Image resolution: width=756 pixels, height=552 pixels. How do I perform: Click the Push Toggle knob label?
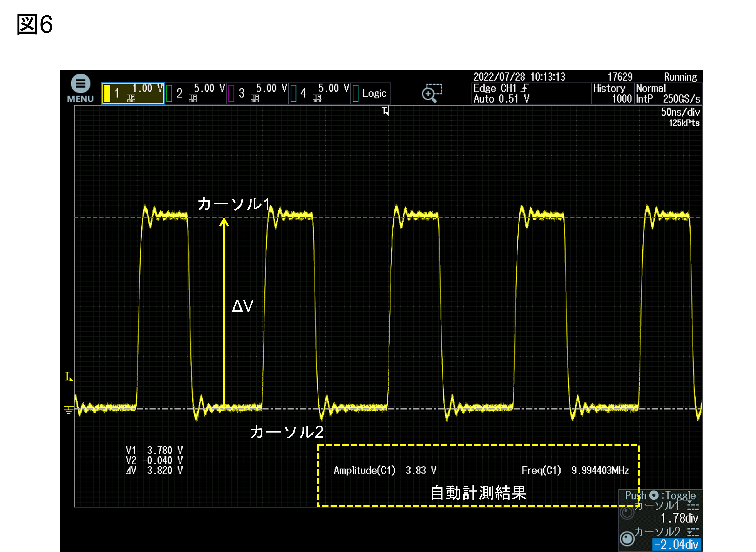(x=660, y=495)
